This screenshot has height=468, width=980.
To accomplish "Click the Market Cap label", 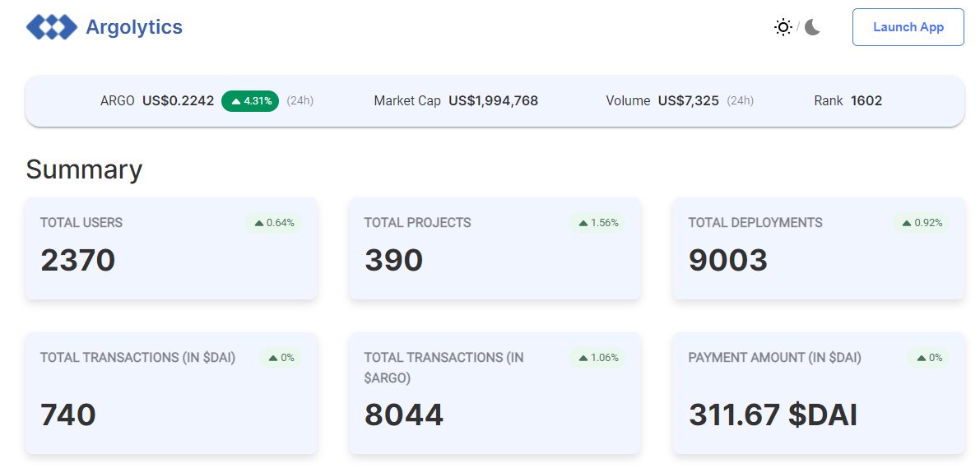I will tap(407, 100).
